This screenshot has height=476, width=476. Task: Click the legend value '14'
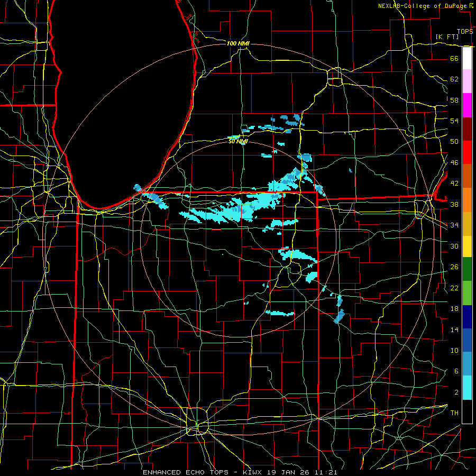tap(454, 329)
